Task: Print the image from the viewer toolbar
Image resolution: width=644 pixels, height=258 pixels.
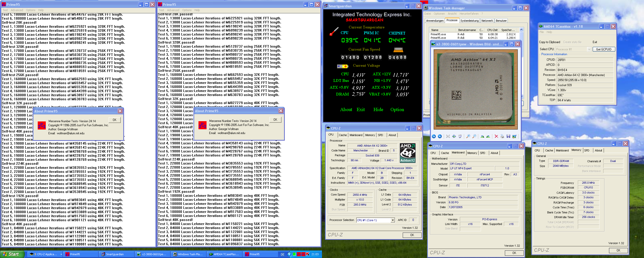Action: coord(502,136)
